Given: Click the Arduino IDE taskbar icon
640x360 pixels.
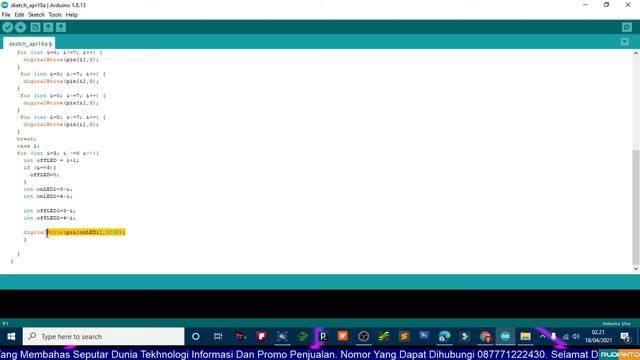Looking at the screenshot, I should point(505,336).
